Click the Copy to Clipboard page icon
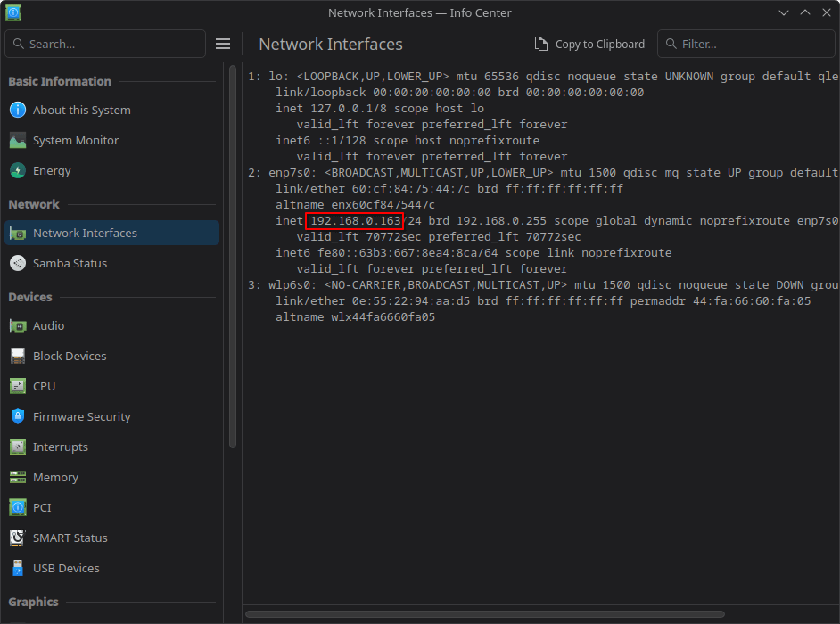 541,44
